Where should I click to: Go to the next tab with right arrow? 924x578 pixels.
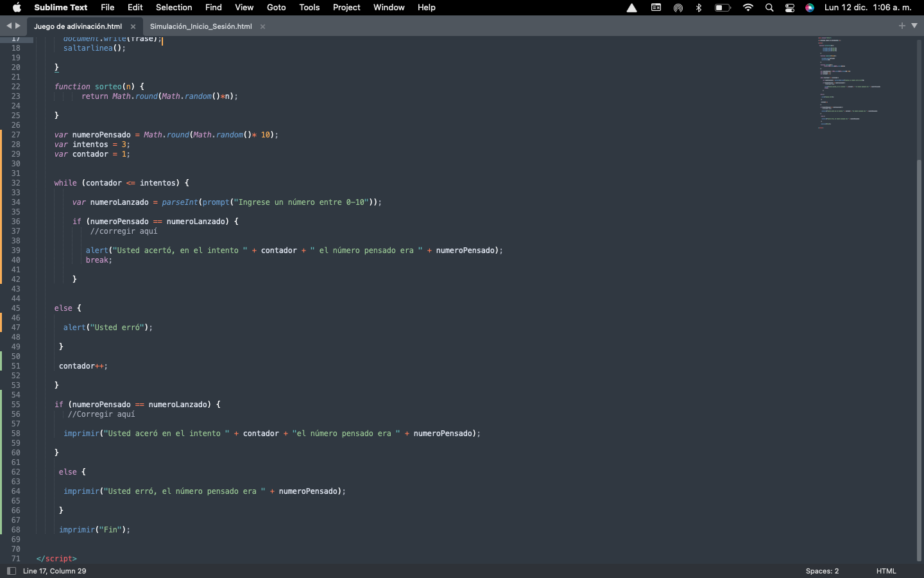(18, 26)
